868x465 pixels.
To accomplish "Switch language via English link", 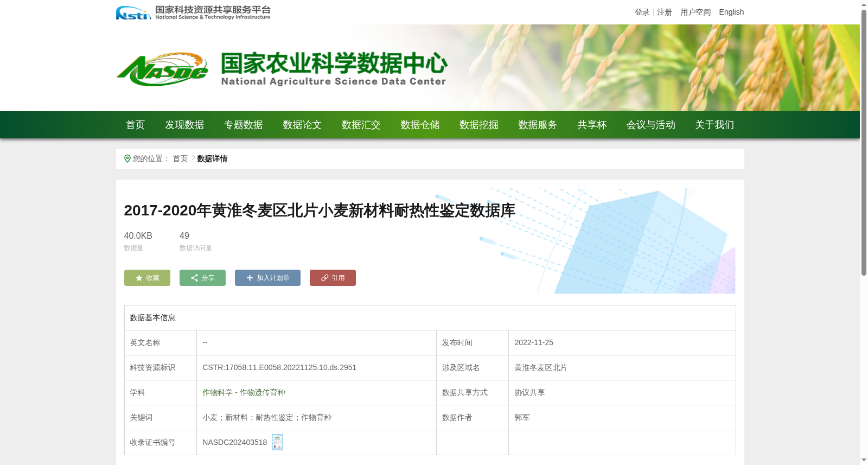I will click(731, 12).
